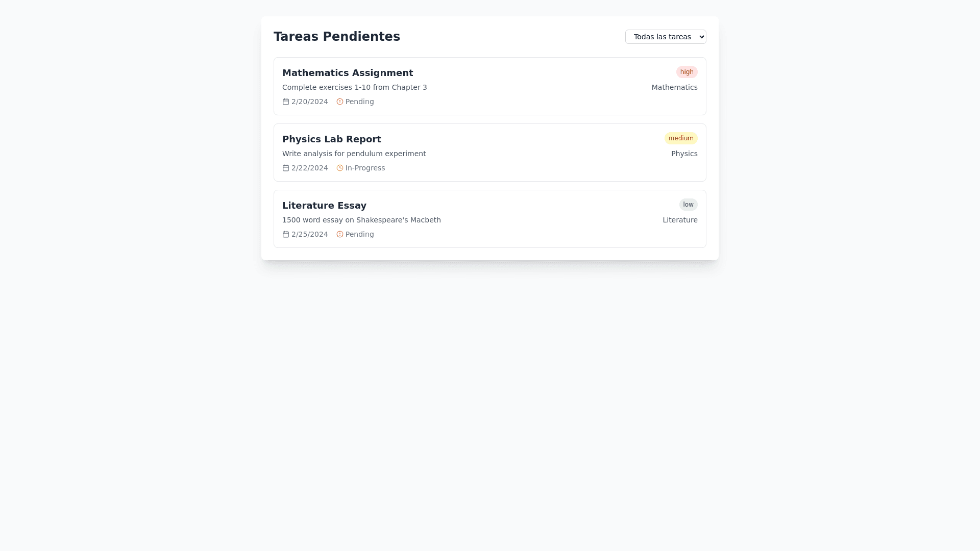The width and height of the screenshot is (980, 551).
Task: Open the Literature Essay task title
Action: point(324,206)
